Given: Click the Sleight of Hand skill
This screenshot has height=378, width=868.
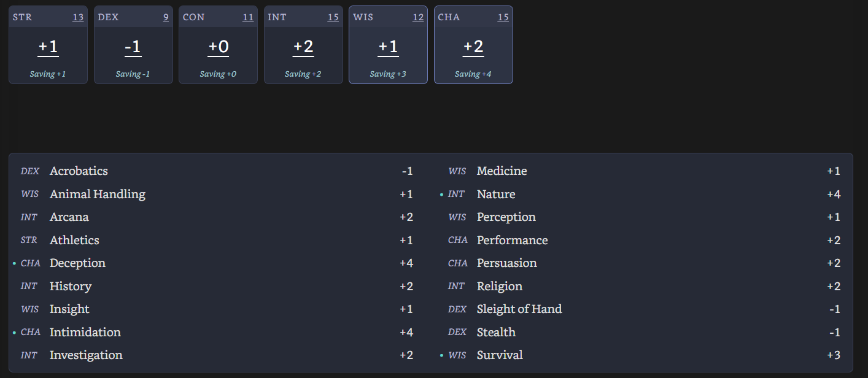Looking at the screenshot, I should point(519,309).
